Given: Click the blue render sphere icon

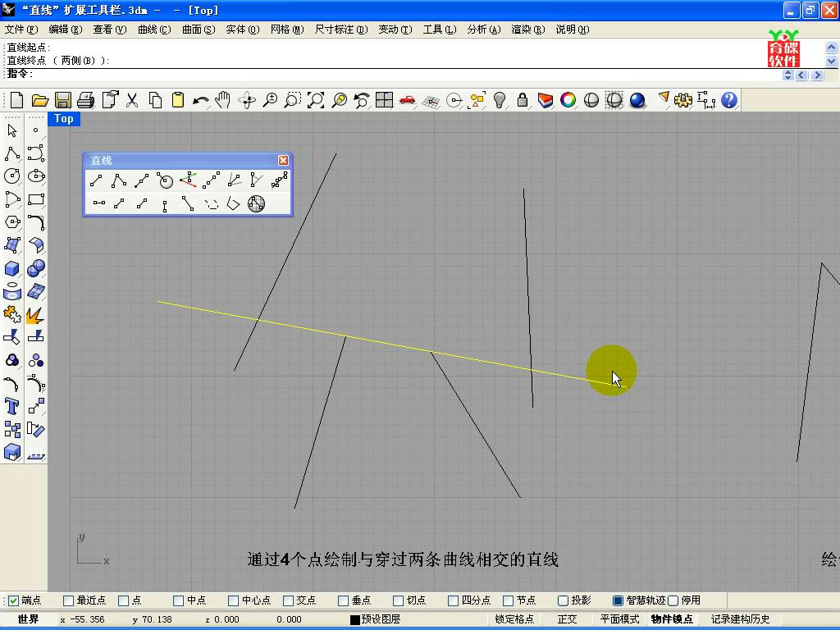Looking at the screenshot, I should pos(637,100).
